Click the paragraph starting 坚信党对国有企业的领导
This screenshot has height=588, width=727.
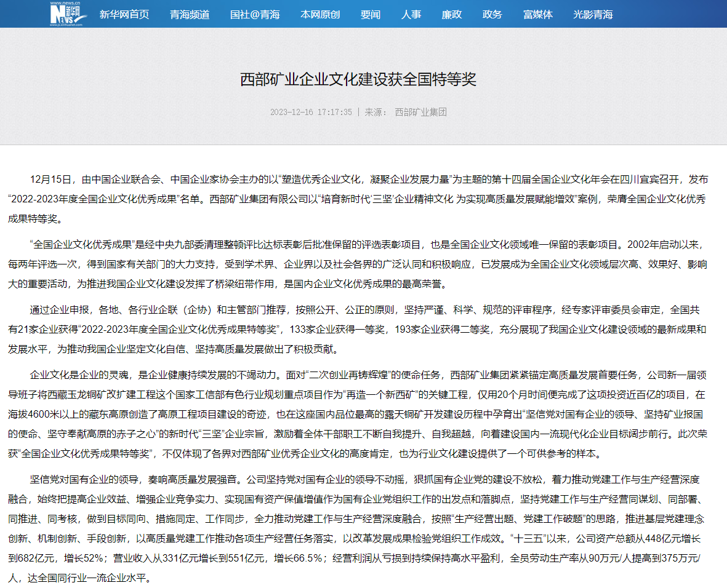coord(358,529)
